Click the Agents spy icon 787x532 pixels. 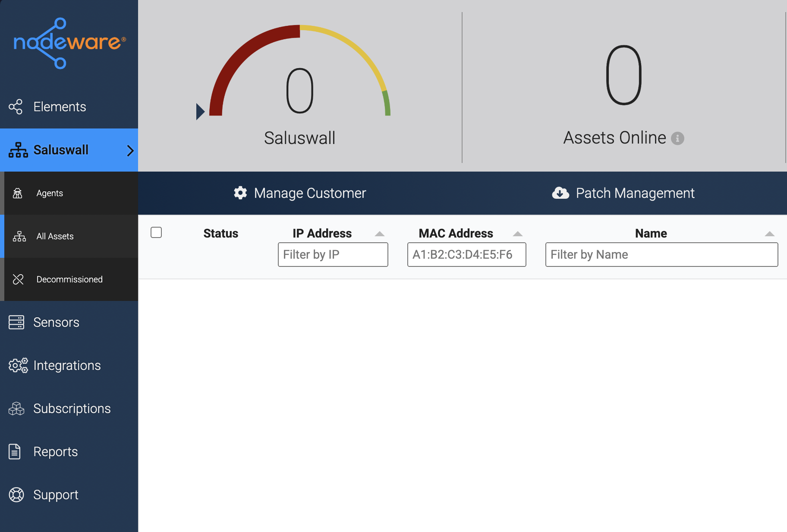click(x=18, y=193)
